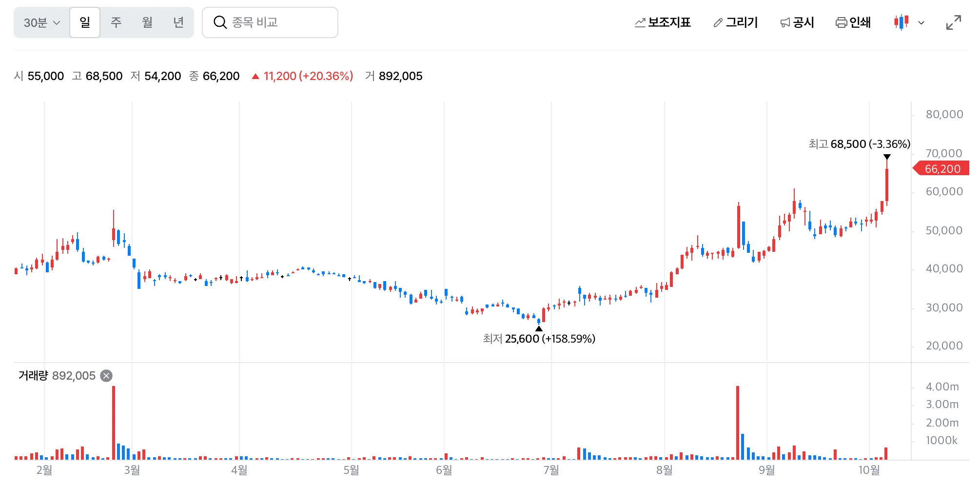Click the 거래량 892,005 label
980x488 pixels.
[x=57, y=376]
